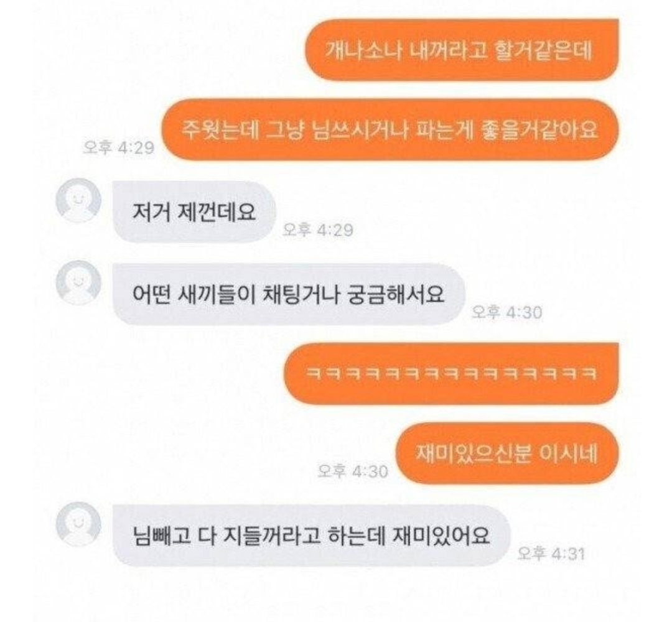This screenshot has height=622, width=672.
Task: Click '오후 4:30' timestamp beside '재미있으신분 이시네'
Action: [353, 471]
